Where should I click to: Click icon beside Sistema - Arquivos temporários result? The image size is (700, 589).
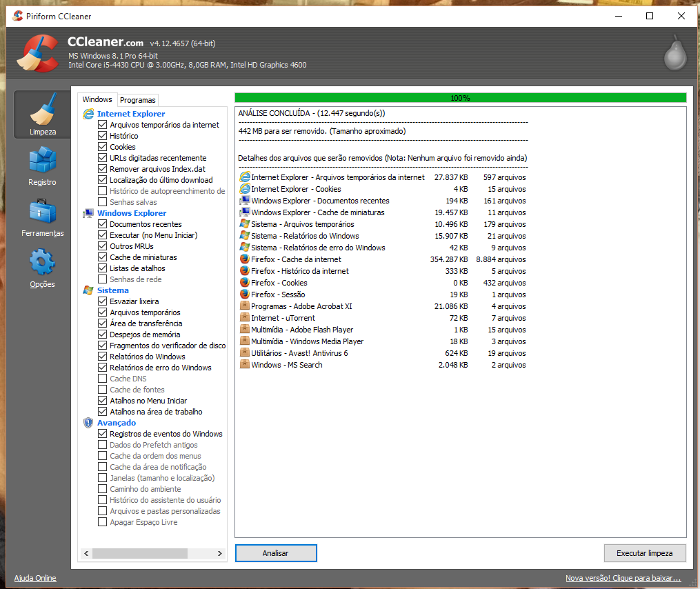coord(245,223)
